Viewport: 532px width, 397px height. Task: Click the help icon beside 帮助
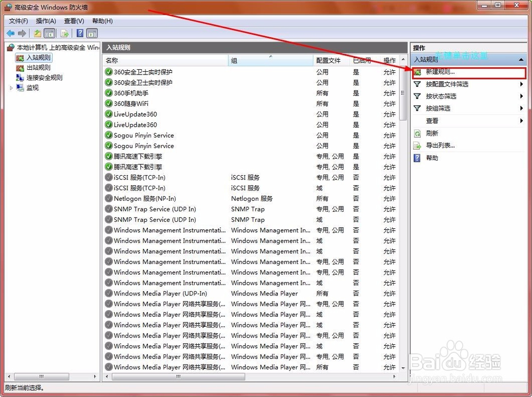417,158
